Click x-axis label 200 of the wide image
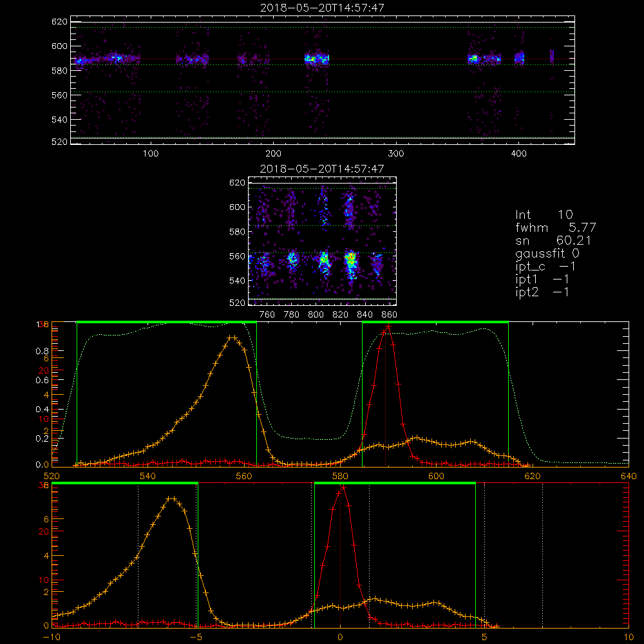Viewport: 644px width, 644px height. pyautogui.click(x=273, y=154)
